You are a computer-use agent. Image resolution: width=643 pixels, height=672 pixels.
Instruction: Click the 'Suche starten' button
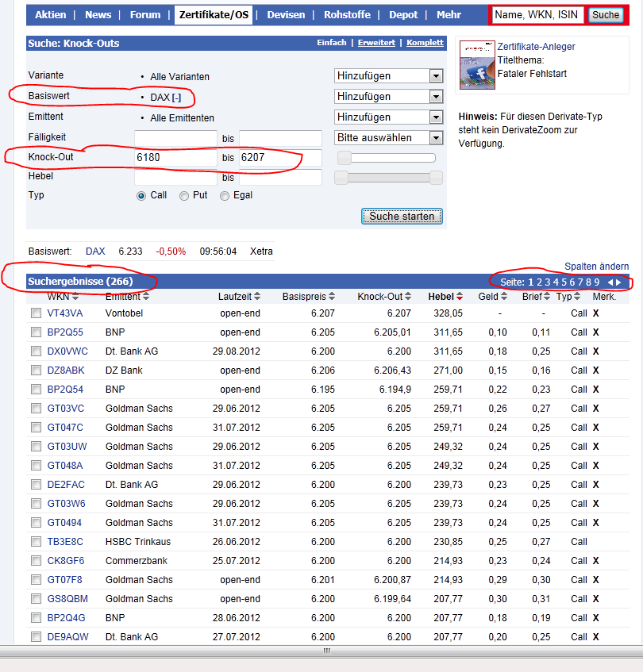tap(402, 217)
